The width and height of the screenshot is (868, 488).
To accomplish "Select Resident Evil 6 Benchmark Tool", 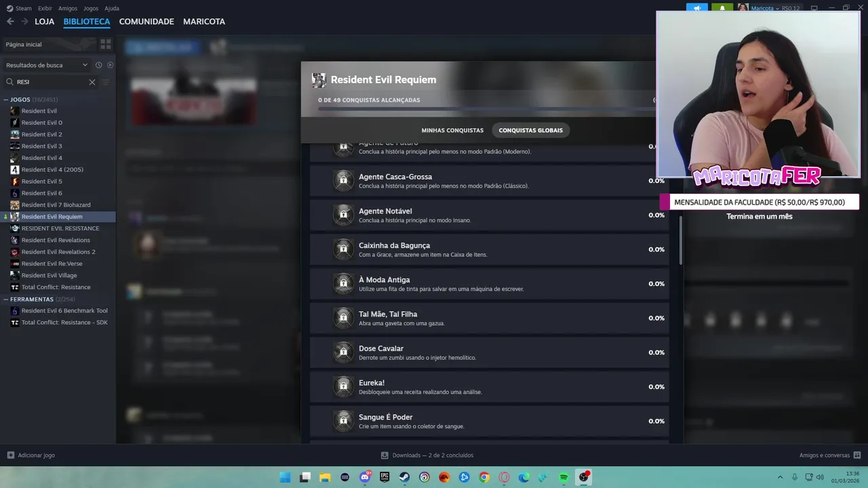I will coord(64,310).
